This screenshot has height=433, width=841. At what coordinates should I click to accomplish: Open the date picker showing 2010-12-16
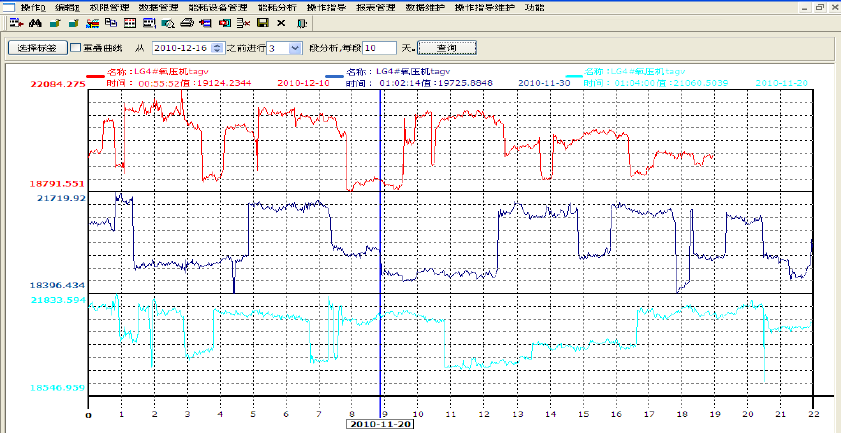(216, 47)
